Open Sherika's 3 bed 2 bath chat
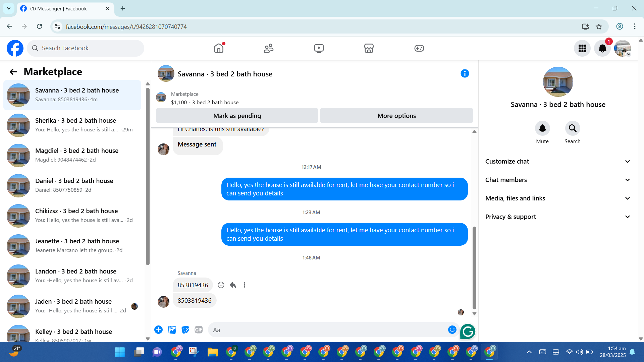This screenshot has height=362, width=644. (x=72, y=125)
